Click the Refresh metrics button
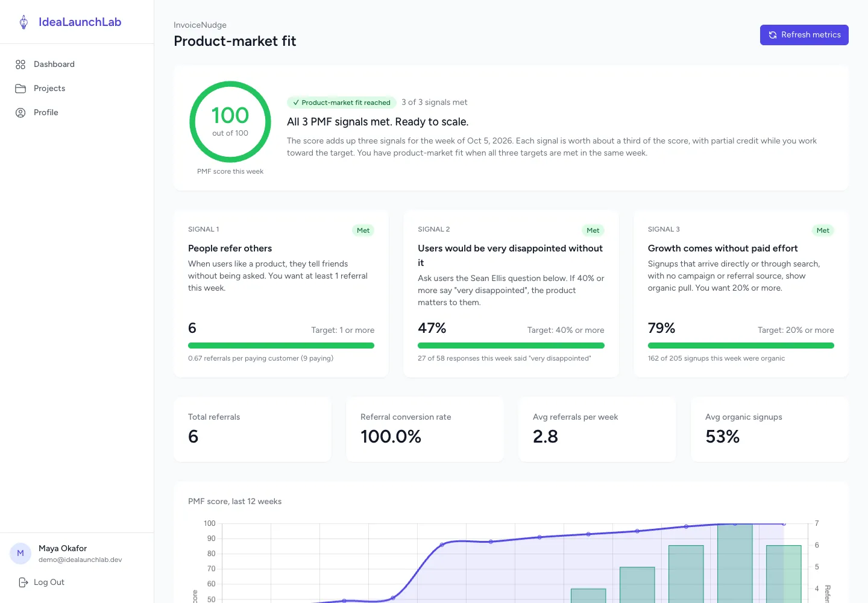The height and width of the screenshot is (603, 868). coord(804,35)
